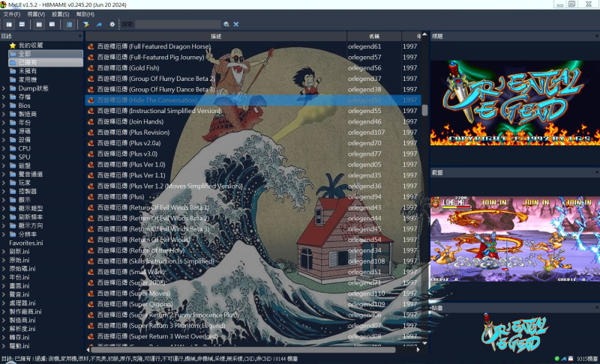The width and height of the screenshot is (600, 364).
Task: Open the 視圖(V) menu
Action: click(36, 14)
